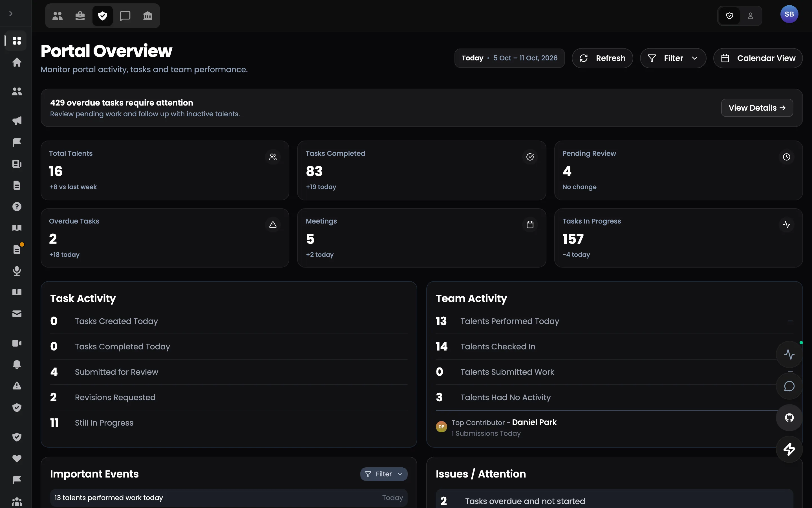Click View Details for overdue tasks

(757, 108)
